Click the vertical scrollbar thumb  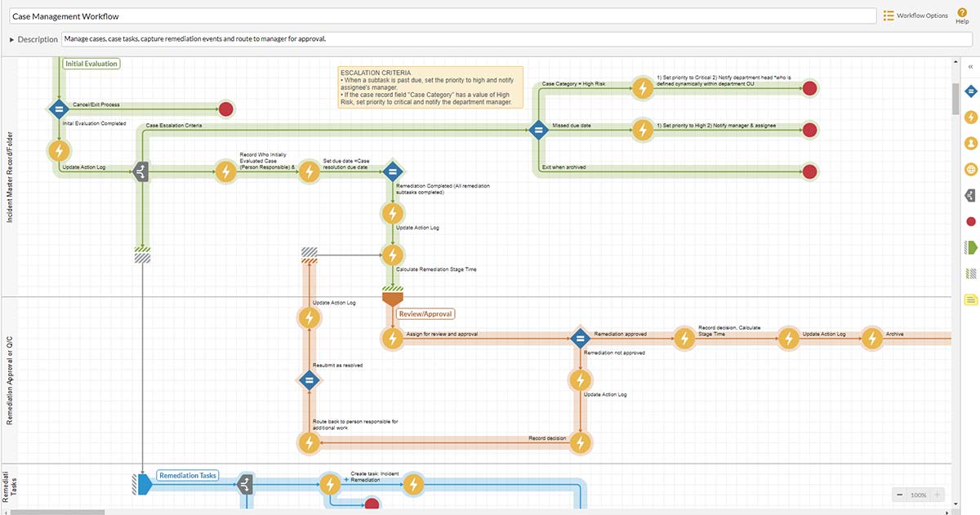(955, 99)
